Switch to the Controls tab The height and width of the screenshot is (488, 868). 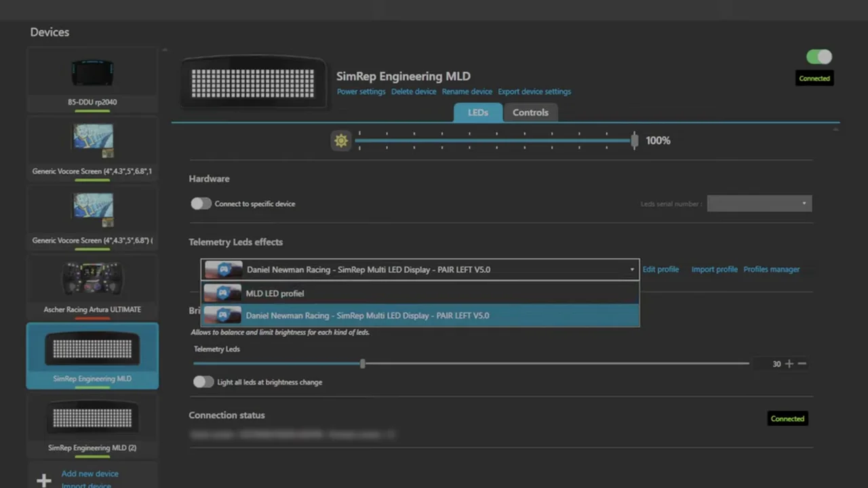pos(530,113)
